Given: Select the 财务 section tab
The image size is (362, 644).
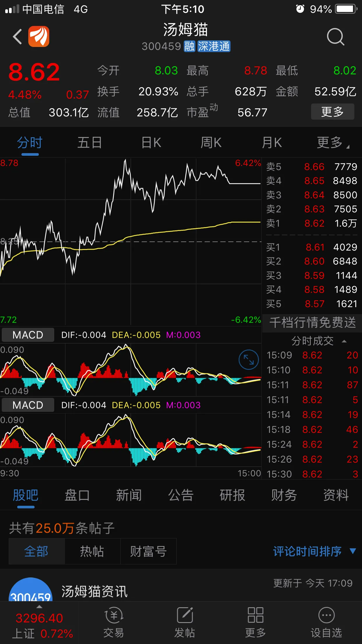Looking at the screenshot, I should [x=284, y=495].
